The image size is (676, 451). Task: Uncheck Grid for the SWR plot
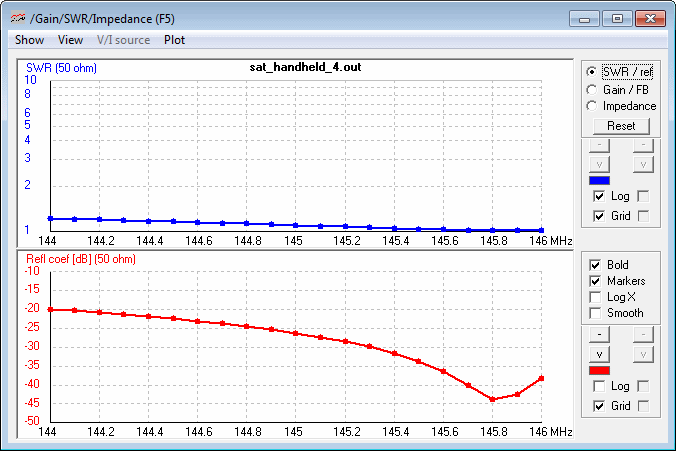coord(599,216)
